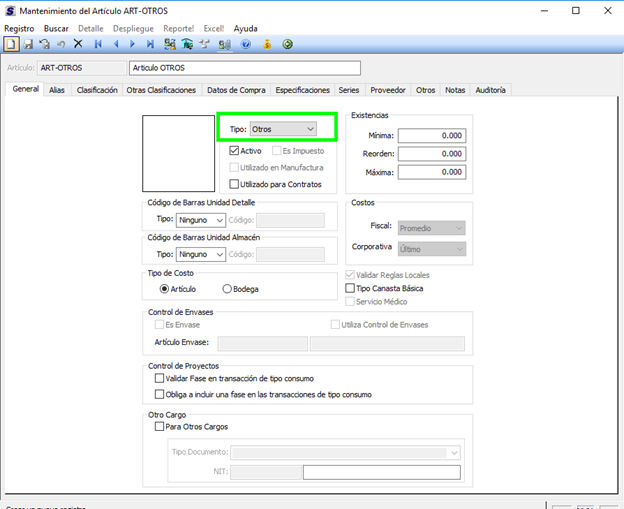Select the General tab
Image resolution: width=624 pixels, height=509 pixels.
coord(25,89)
